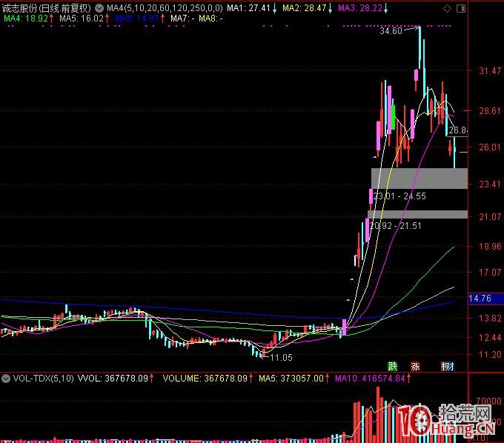This screenshot has width=504, height=443.
Task: Click the red 涨 marker icon
Action: click(x=415, y=366)
